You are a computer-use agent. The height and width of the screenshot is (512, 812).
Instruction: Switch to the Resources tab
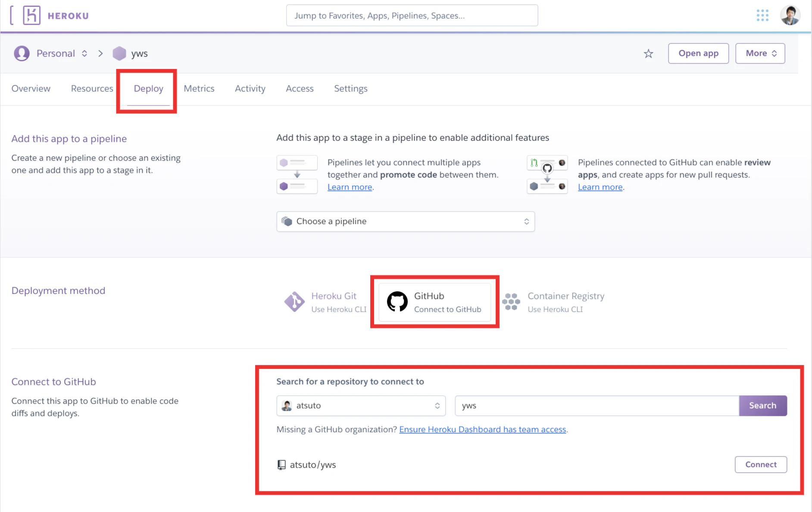coord(92,88)
